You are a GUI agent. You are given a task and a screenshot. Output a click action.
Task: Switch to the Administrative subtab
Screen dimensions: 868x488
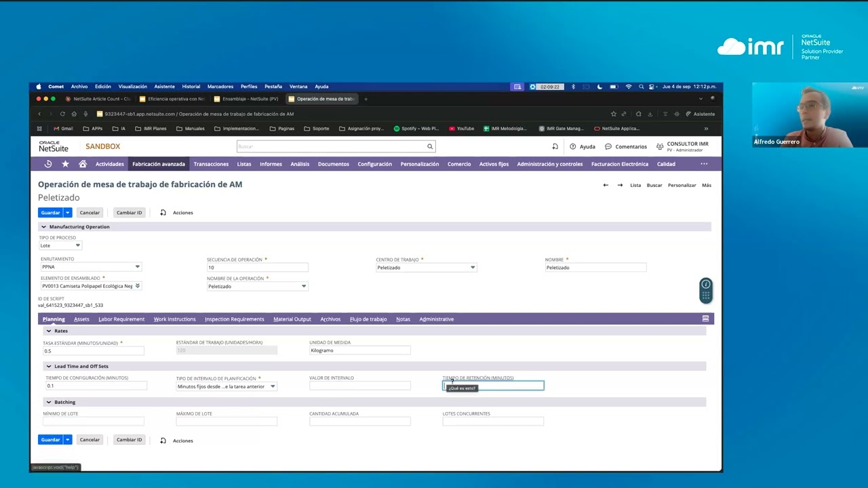pyautogui.click(x=437, y=319)
